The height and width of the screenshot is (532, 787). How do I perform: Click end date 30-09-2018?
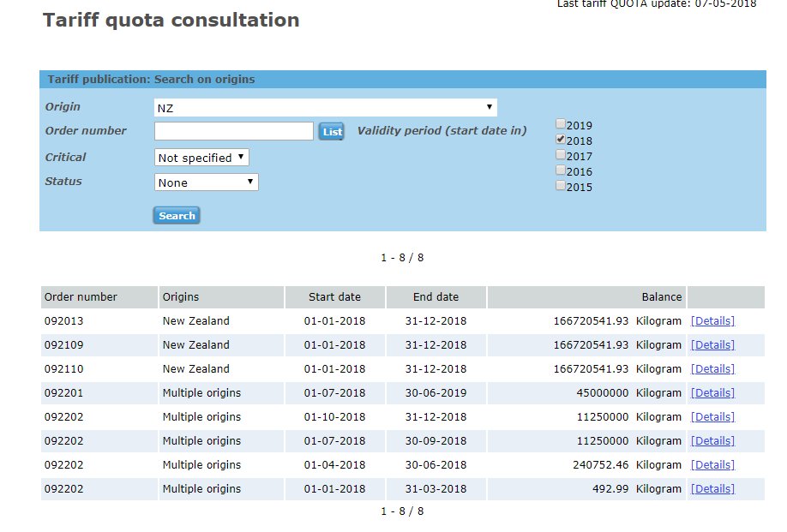[x=436, y=441]
